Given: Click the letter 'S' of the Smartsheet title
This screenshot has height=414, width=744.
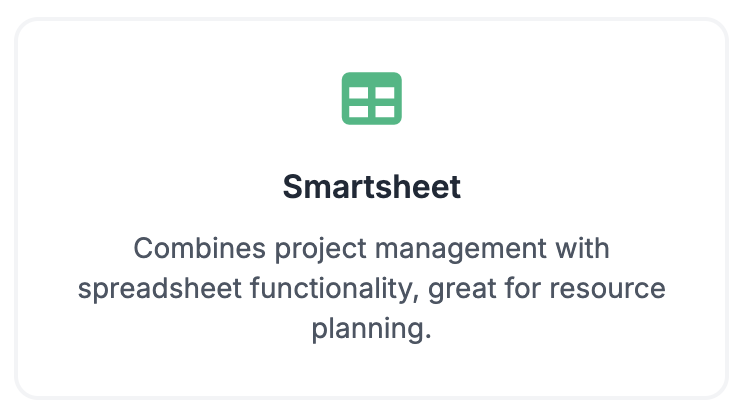Looking at the screenshot, I should 292,186.
